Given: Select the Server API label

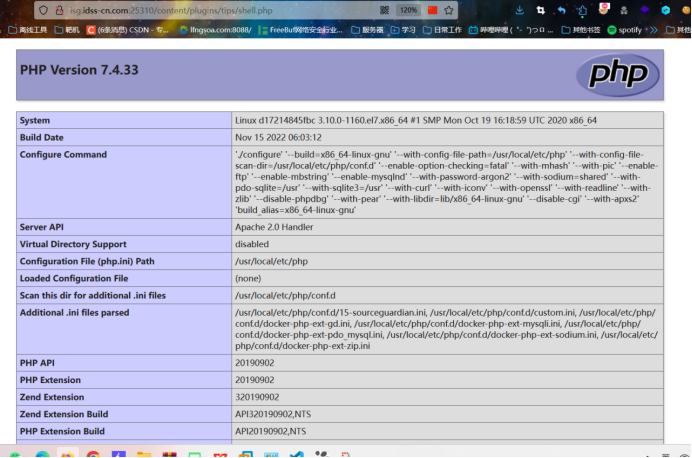Looking at the screenshot, I should click(x=41, y=227).
